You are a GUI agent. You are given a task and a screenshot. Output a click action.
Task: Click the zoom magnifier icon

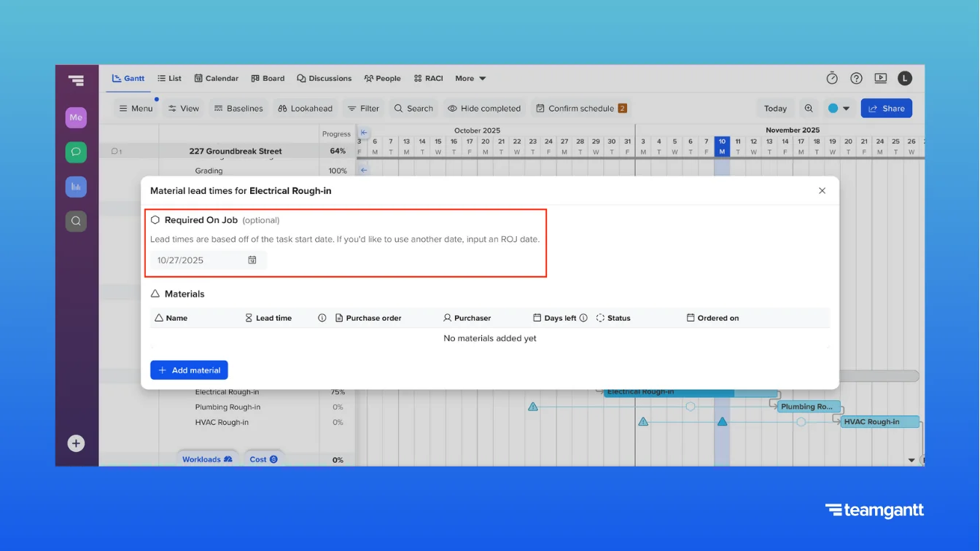click(809, 109)
